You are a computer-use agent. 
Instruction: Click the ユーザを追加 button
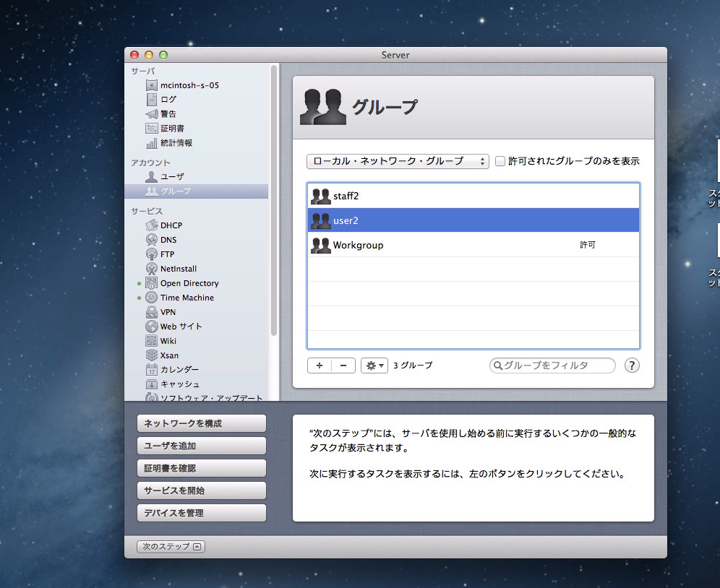202,446
